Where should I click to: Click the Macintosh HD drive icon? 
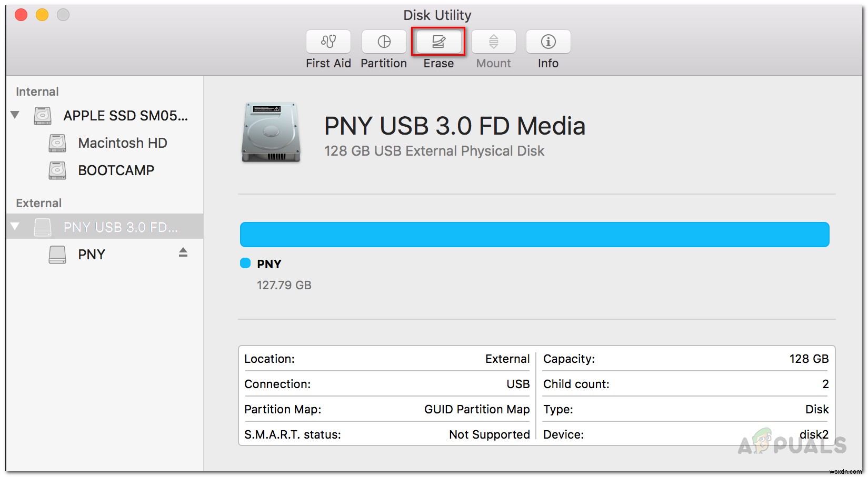pos(57,143)
